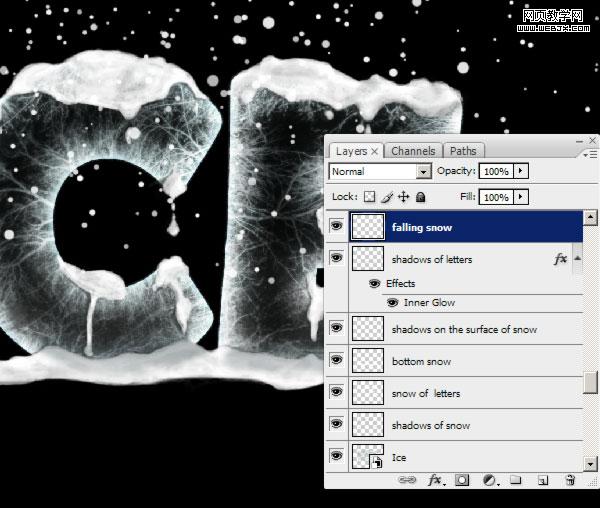Open the add layer style fx menu
This screenshot has width=600, height=508.
point(435,480)
